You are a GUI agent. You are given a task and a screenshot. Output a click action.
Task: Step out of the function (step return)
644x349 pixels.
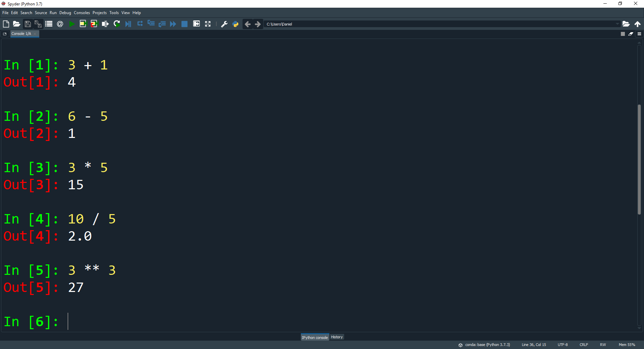coord(162,24)
